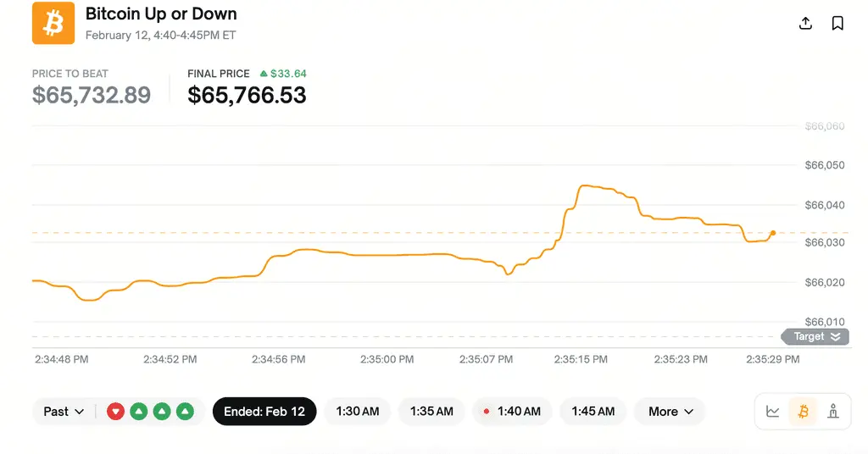The height and width of the screenshot is (454, 868).
Task: Click the Bitcoin Up or Down title
Action: coord(161,14)
